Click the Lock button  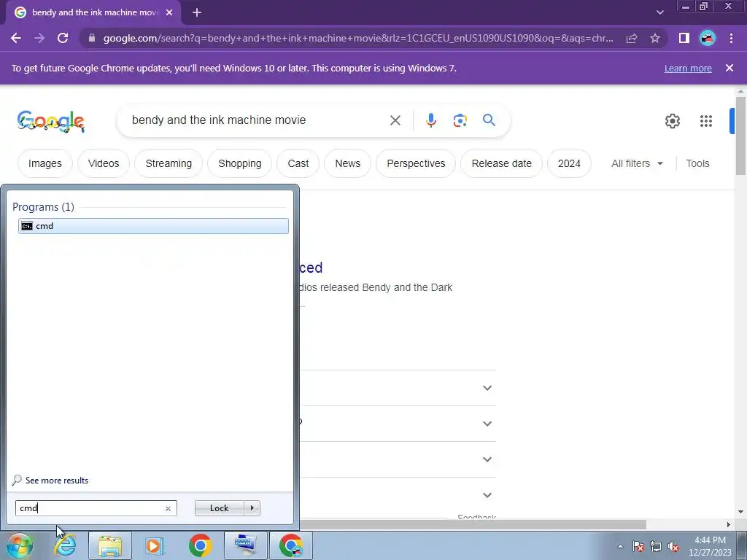tap(219, 508)
